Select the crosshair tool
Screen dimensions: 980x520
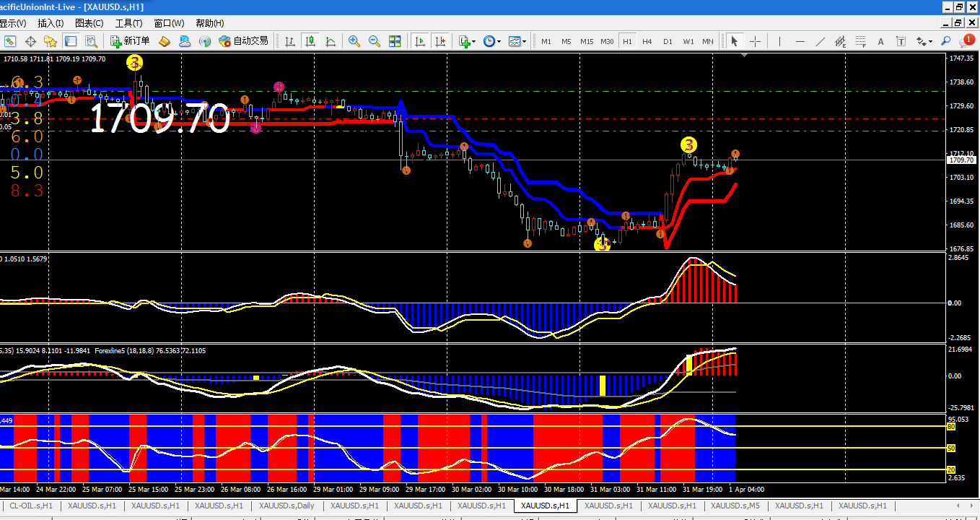755,41
